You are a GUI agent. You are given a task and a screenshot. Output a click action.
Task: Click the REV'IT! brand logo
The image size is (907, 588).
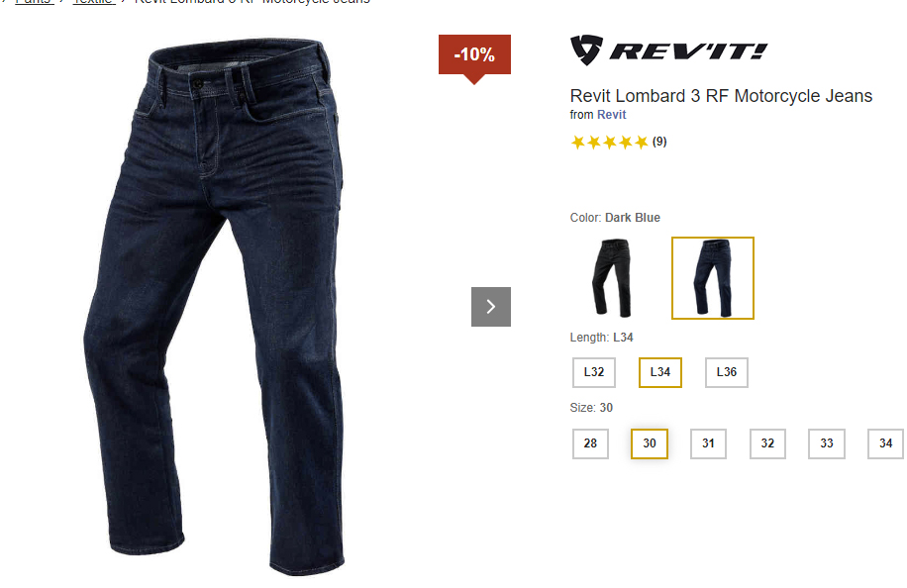(668, 50)
